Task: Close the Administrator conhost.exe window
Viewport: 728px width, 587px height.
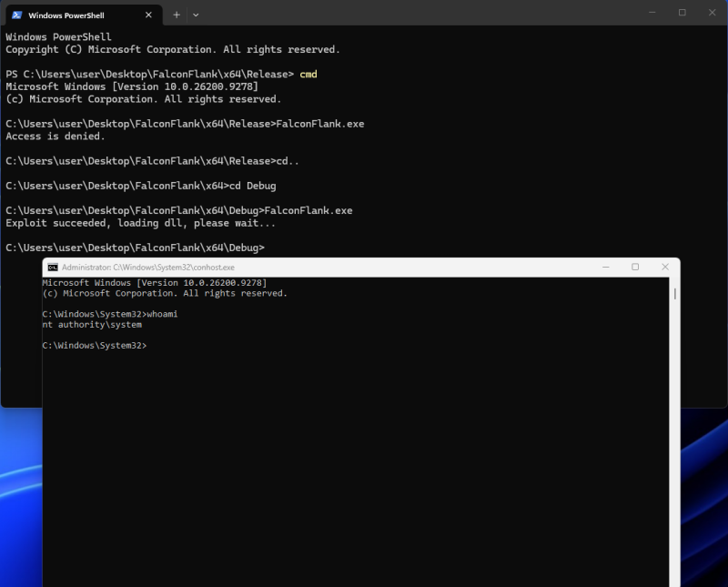Action: point(665,267)
